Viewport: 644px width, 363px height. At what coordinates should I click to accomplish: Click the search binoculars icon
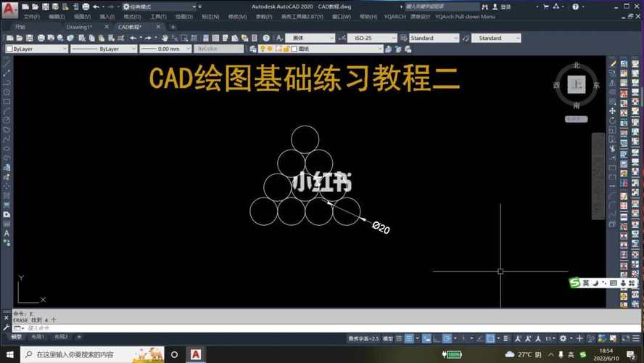[x=485, y=7]
